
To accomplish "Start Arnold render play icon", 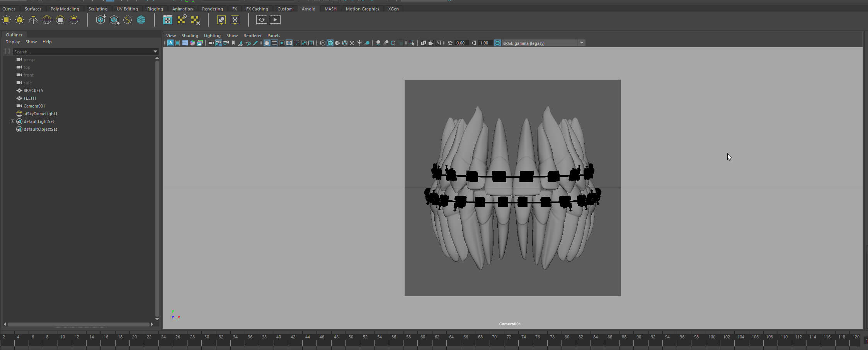I will pos(275,20).
